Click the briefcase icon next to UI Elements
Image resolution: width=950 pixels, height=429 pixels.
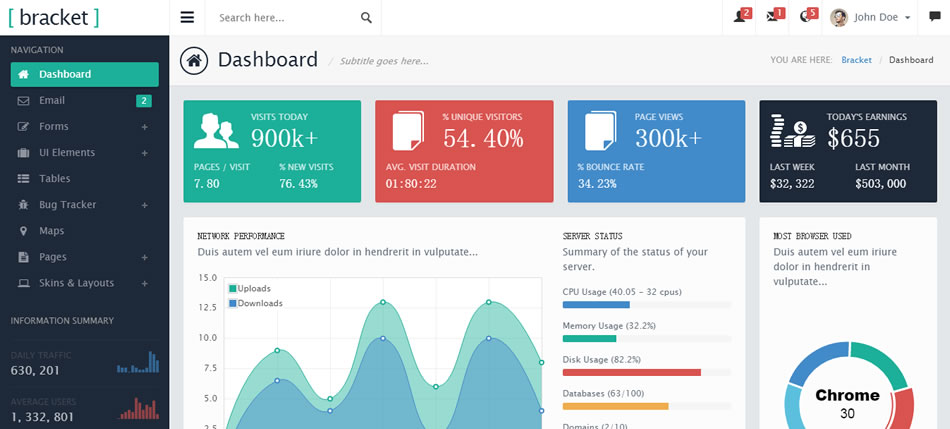(24, 153)
